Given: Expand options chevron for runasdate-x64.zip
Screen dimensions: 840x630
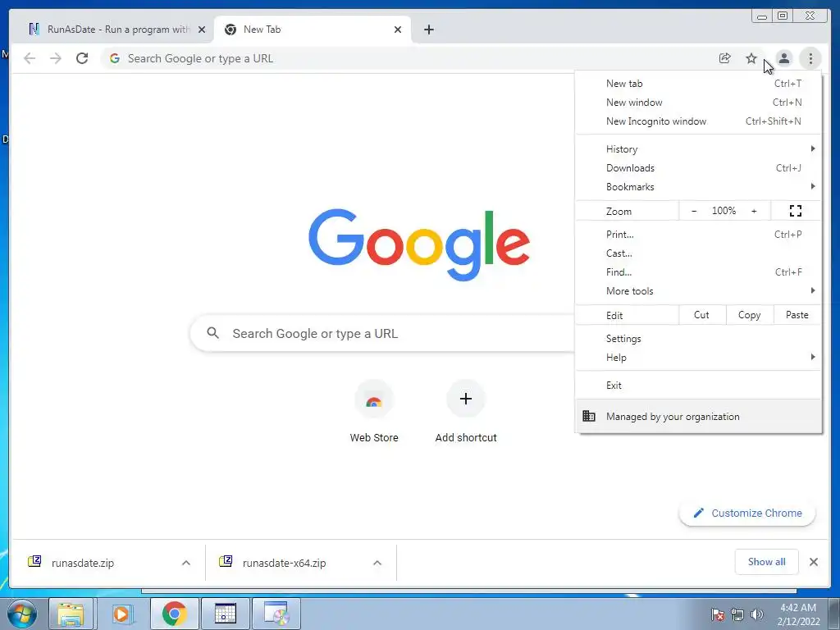Looking at the screenshot, I should pos(377,563).
